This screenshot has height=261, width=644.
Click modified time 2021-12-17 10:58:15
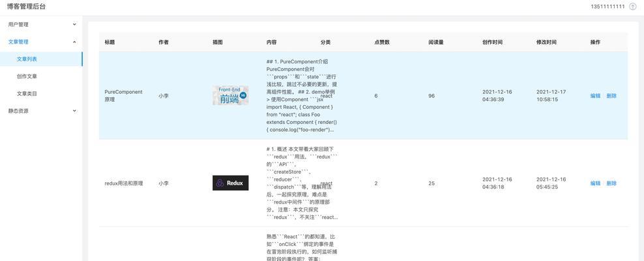[551, 96]
